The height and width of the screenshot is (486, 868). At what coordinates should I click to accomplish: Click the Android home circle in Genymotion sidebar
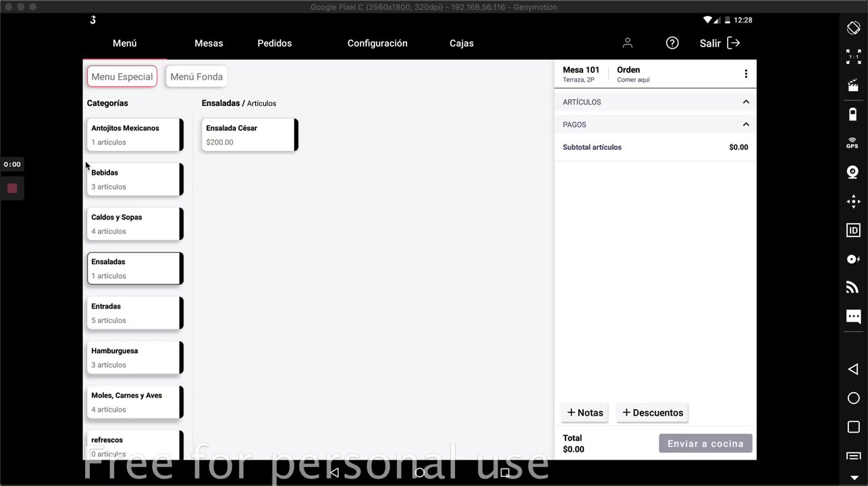pyautogui.click(x=853, y=398)
